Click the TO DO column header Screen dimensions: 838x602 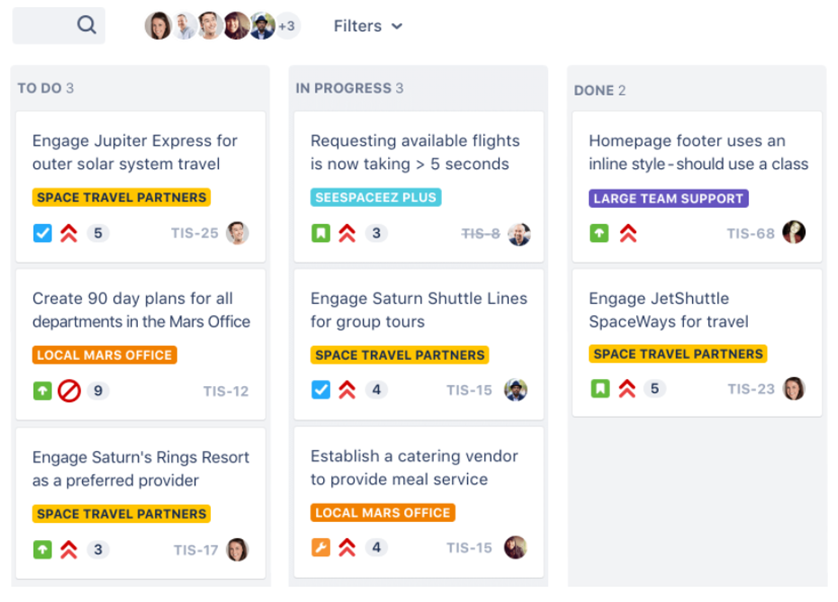pos(45,88)
